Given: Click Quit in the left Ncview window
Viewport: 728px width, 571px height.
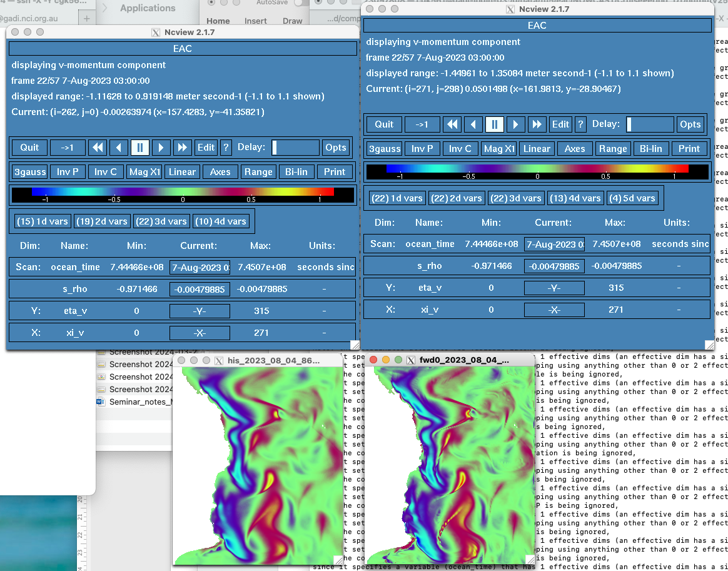Looking at the screenshot, I should coord(29,148).
